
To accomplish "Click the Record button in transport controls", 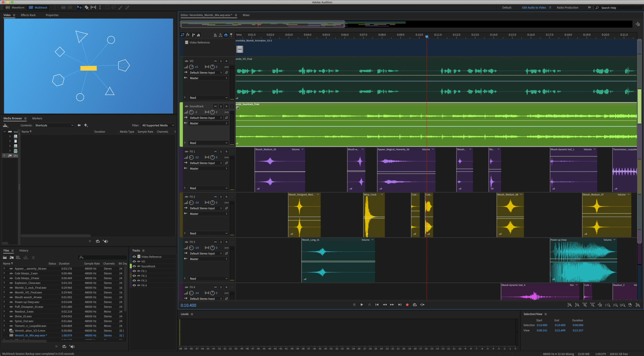I will 407,305.
